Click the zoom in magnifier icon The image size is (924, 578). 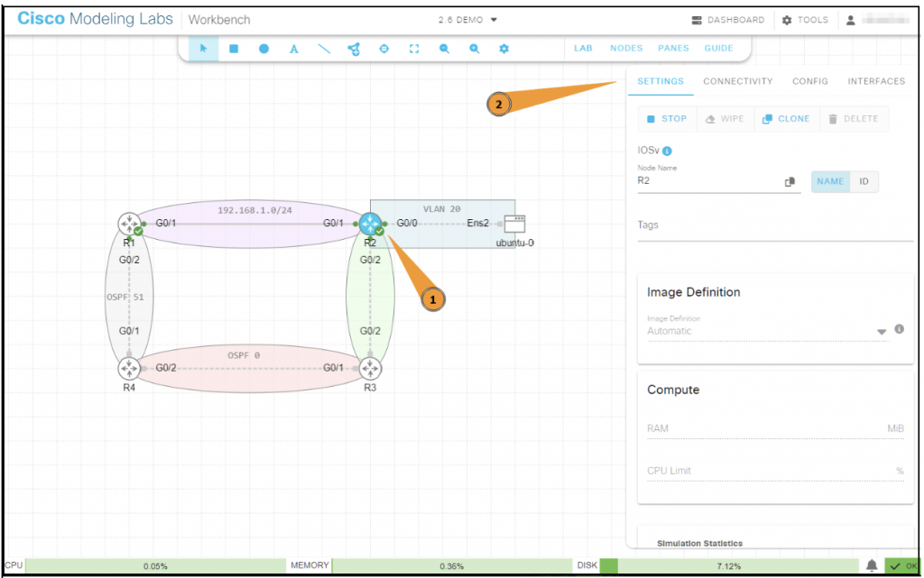[x=475, y=49]
